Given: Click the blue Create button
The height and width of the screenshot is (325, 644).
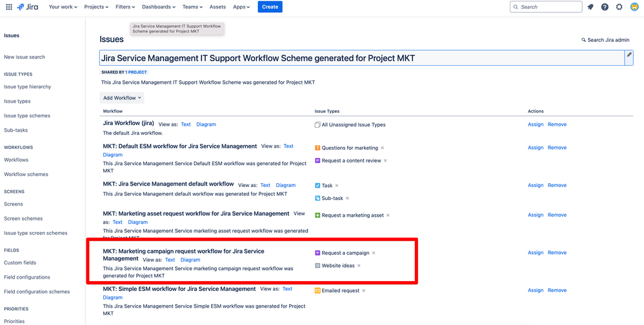Looking at the screenshot, I should pos(270,7).
